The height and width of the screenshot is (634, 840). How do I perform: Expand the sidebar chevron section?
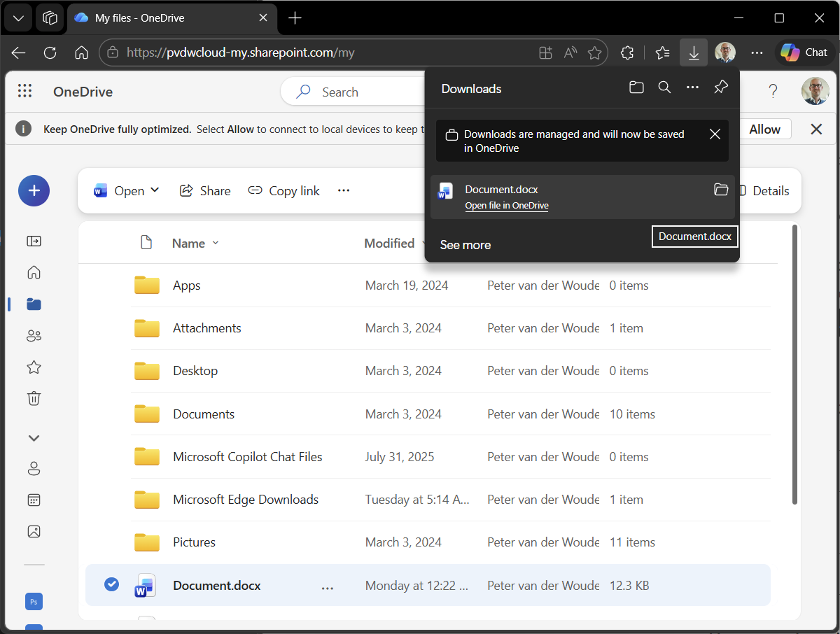34,438
